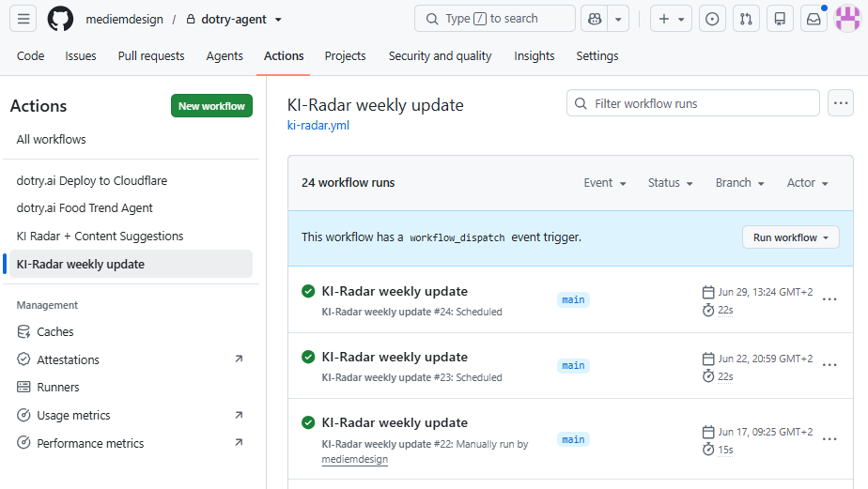Click the ki-radar.yml file link
868x489 pixels.
coord(318,126)
